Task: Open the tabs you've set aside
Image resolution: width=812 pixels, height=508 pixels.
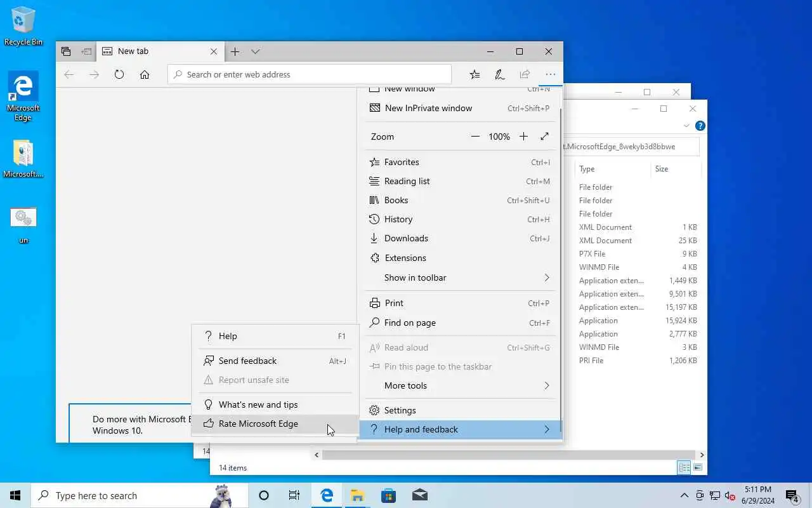Action: (66, 51)
